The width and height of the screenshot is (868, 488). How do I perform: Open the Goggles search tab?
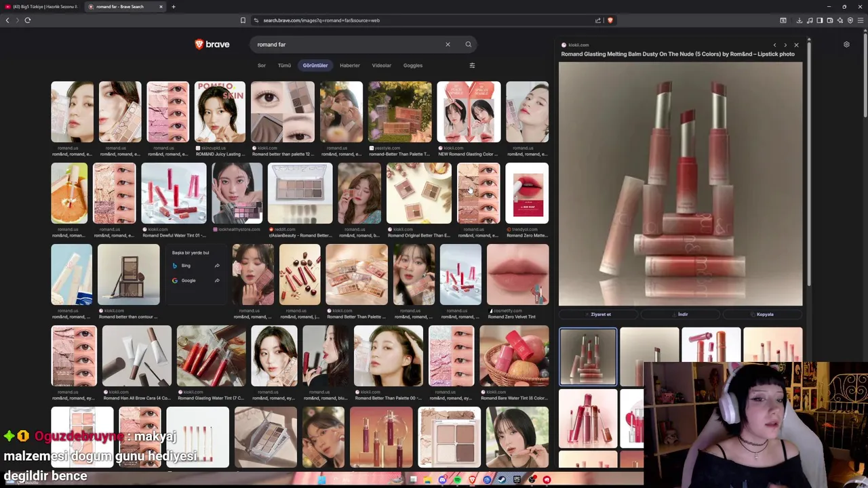tap(413, 65)
